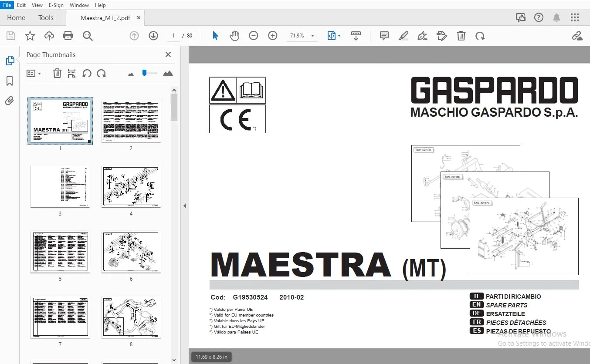The image size is (590, 364).
Task: Select page 4 thumbnail
Action: [131, 186]
